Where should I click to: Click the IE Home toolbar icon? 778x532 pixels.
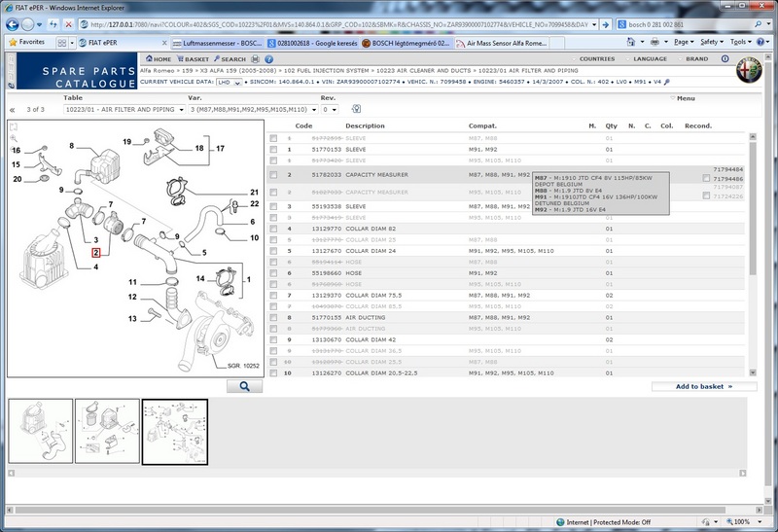pyautogui.click(x=630, y=42)
